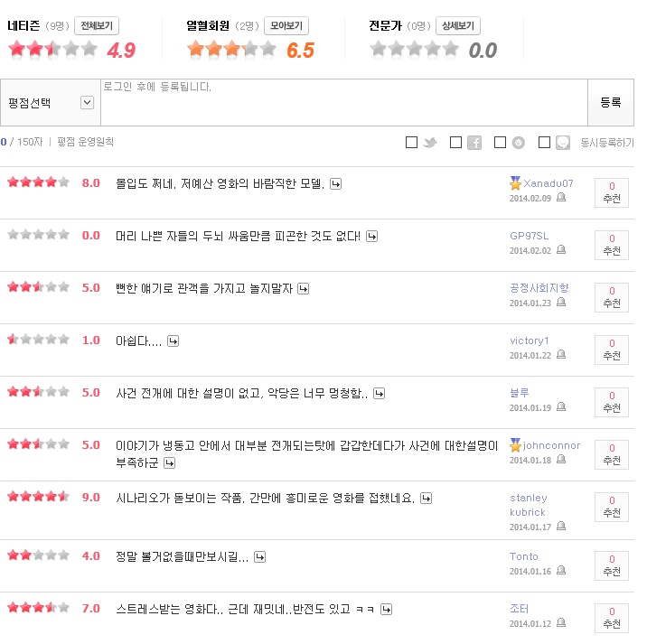Enable the Twitter simultaneous-post checkbox
The height and width of the screenshot is (644, 647).
pos(411,143)
